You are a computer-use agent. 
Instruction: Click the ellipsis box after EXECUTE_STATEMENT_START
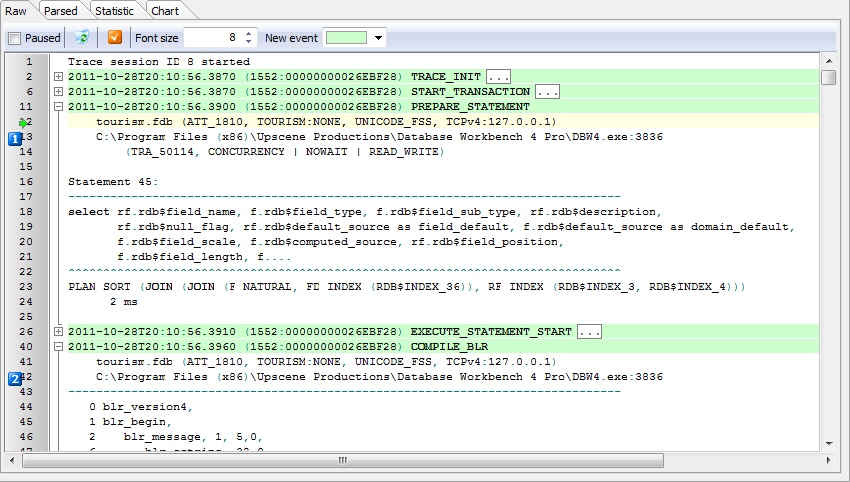click(x=589, y=332)
